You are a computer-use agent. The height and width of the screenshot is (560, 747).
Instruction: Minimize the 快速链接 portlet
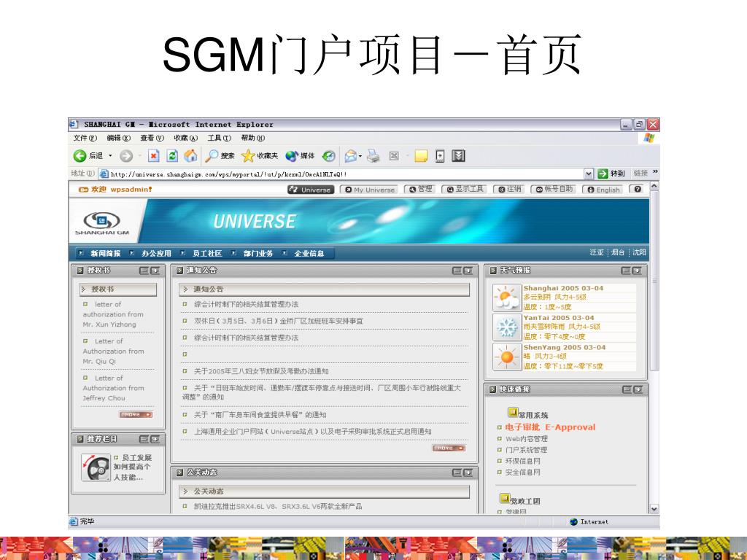[627, 389]
